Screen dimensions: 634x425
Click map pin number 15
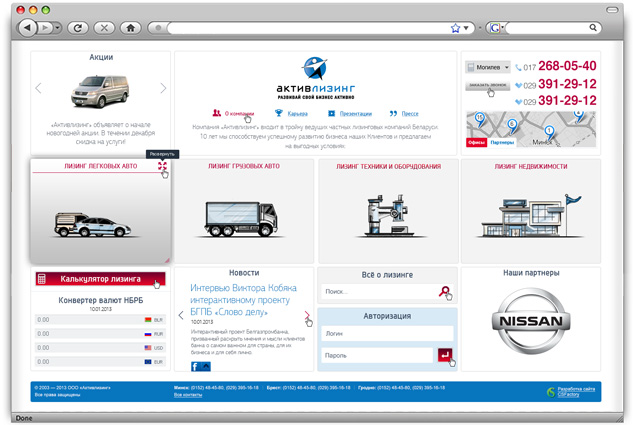(480, 119)
